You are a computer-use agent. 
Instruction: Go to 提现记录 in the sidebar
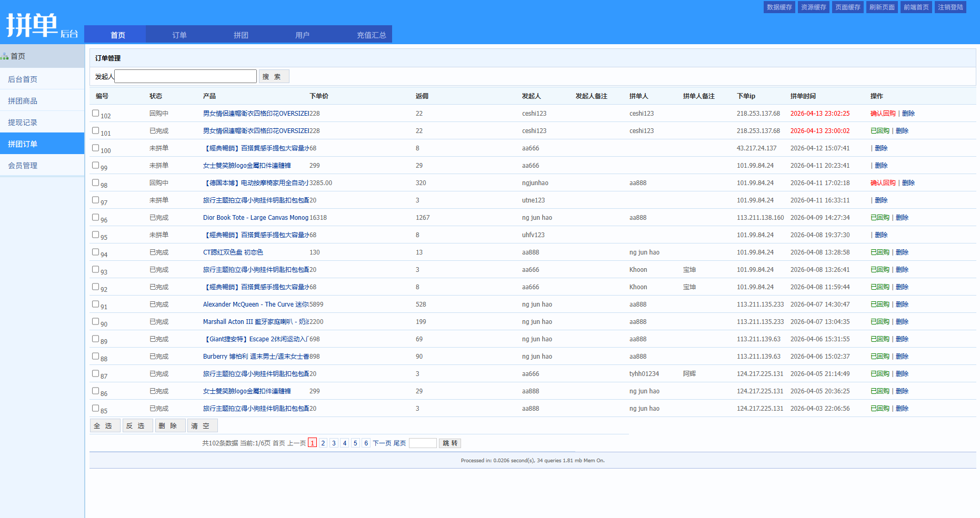point(23,123)
